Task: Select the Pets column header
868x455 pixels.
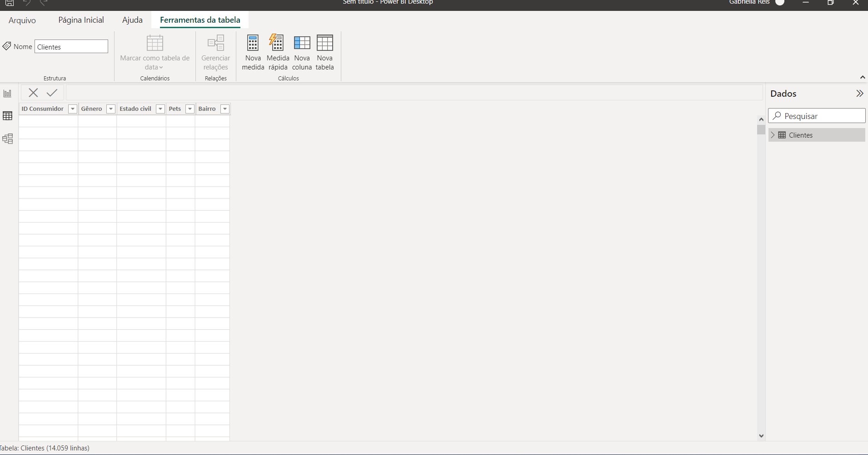Action: point(175,109)
